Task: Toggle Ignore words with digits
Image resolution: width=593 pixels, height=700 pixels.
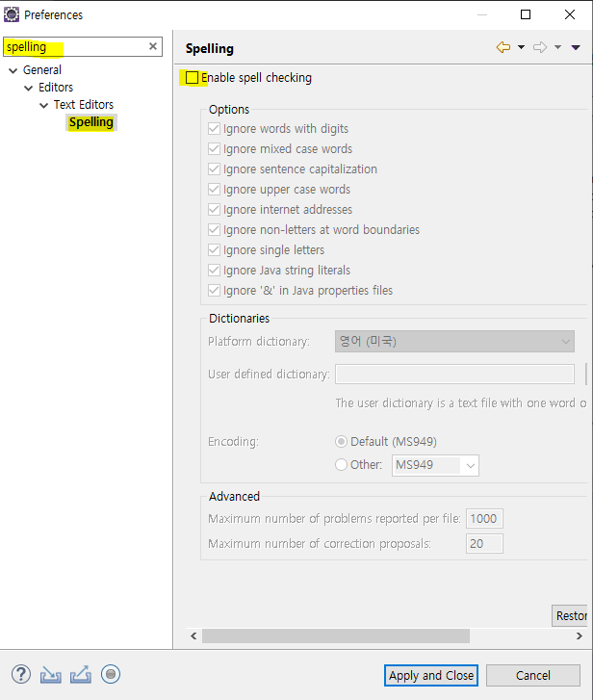Action: pyautogui.click(x=214, y=129)
